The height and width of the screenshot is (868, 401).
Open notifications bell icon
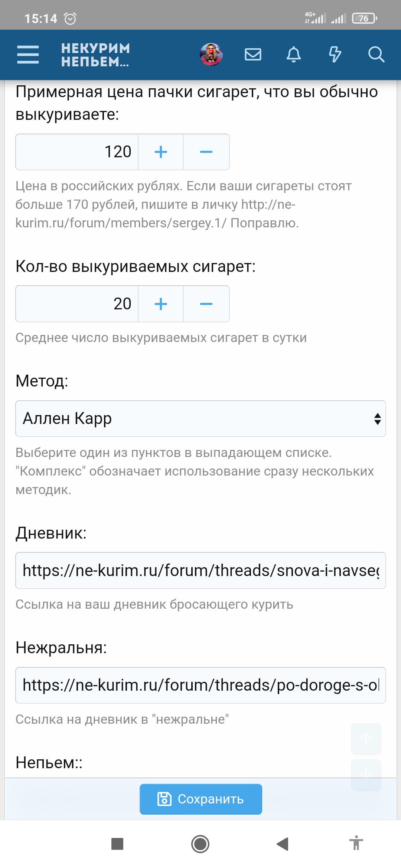[x=294, y=55]
